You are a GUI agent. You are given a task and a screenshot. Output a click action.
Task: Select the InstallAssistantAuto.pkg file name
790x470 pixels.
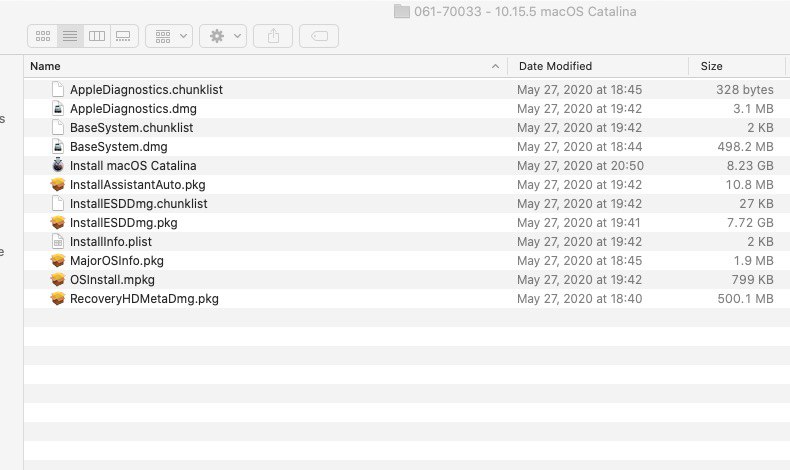pyautogui.click(x=138, y=185)
